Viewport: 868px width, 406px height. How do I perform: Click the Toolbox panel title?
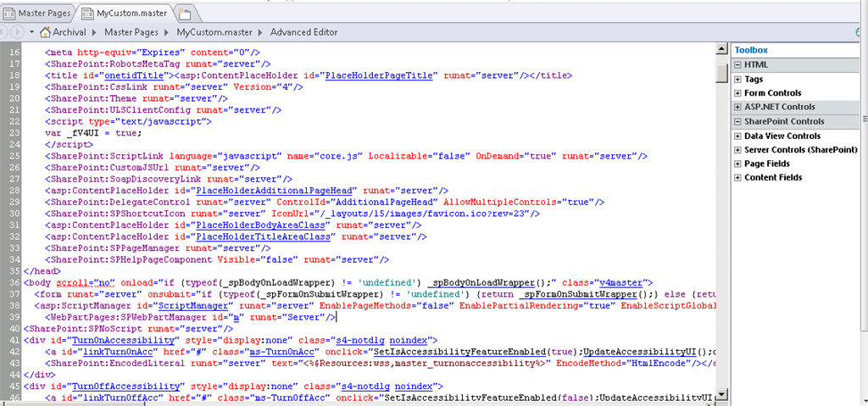(751, 50)
